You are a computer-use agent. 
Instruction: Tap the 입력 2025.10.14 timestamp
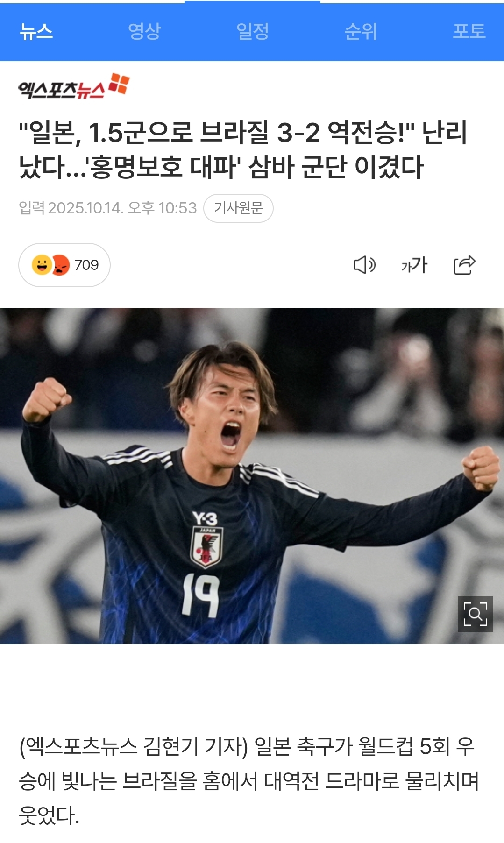pyautogui.click(x=108, y=208)
